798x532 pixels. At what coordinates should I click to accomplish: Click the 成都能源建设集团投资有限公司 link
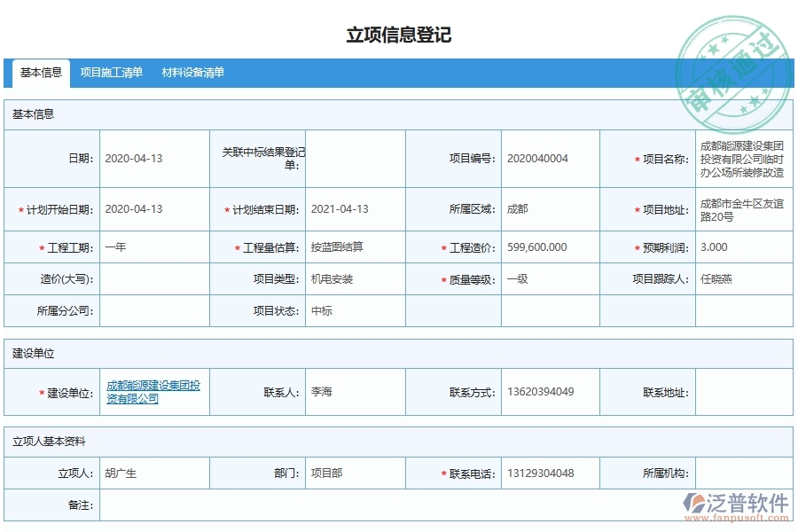click(153, 391)
